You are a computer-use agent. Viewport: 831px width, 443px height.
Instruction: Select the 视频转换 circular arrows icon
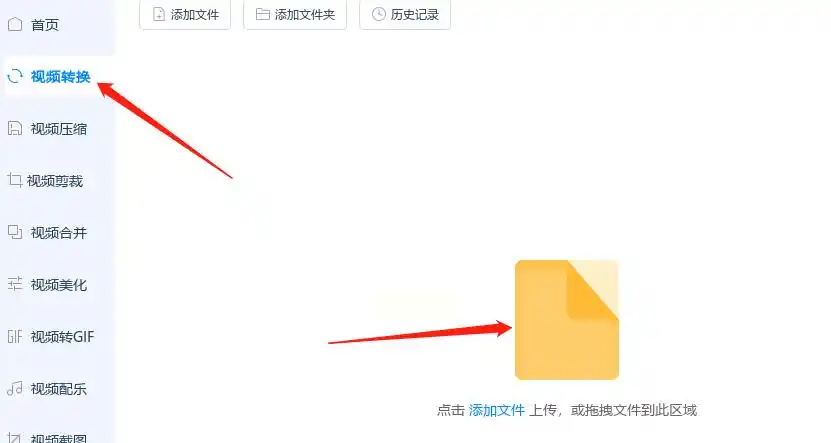click(15, 76)
